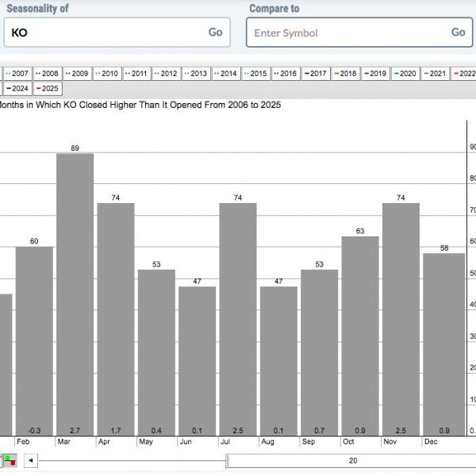Toggle the 2019 year series

pos(375,74)
